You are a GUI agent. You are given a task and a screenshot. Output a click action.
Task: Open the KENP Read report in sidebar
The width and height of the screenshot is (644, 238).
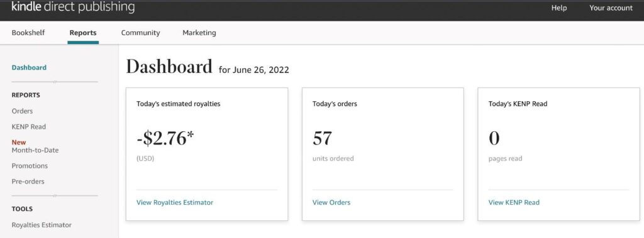click(29, 127)
